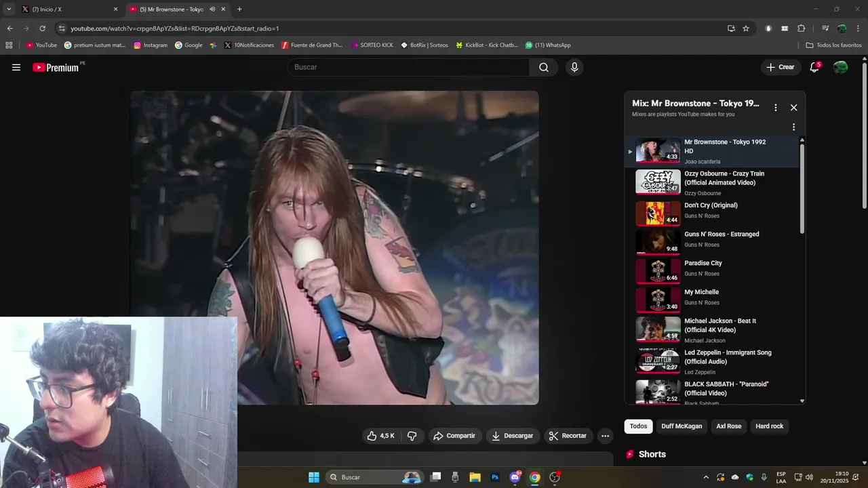Like the video with thumbs up
The image size is (868, 488).
click(380, 436)
